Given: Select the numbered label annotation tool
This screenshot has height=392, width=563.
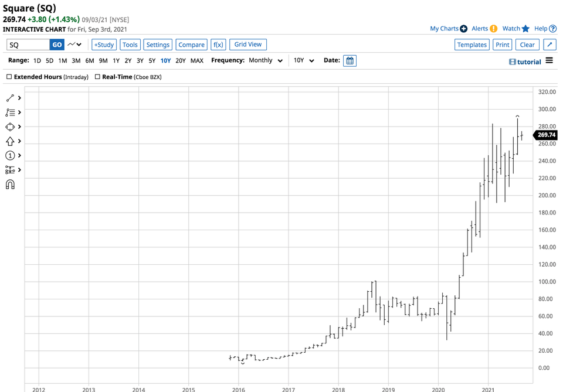Looking at the screenshot, I should click(10, 156).
